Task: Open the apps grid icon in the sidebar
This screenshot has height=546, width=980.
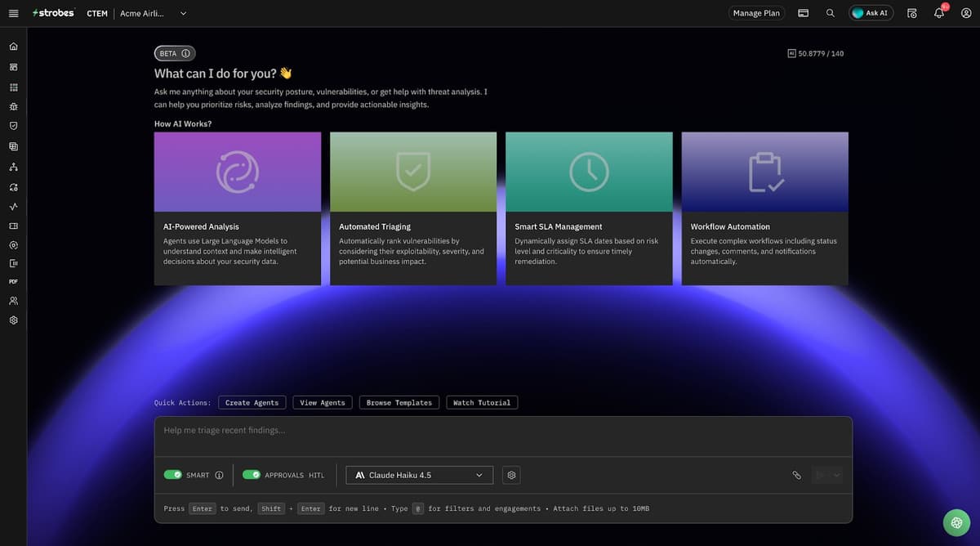Action: 13,87
